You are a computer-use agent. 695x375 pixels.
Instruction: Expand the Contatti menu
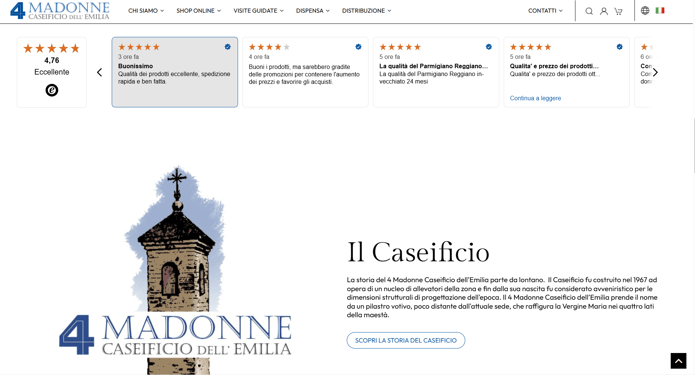coord(545,11)
